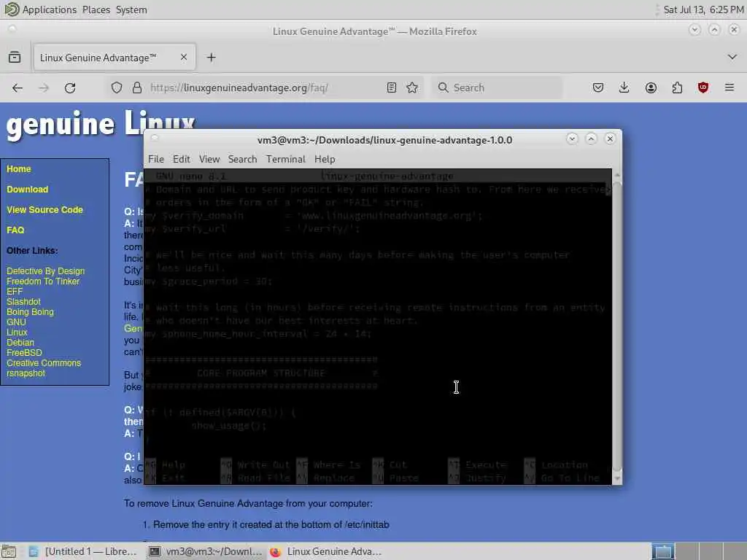Switch to Linux Genuine Advantage taskbar item
The height and width of the screenshot is (560, 747).
point(325,551)
